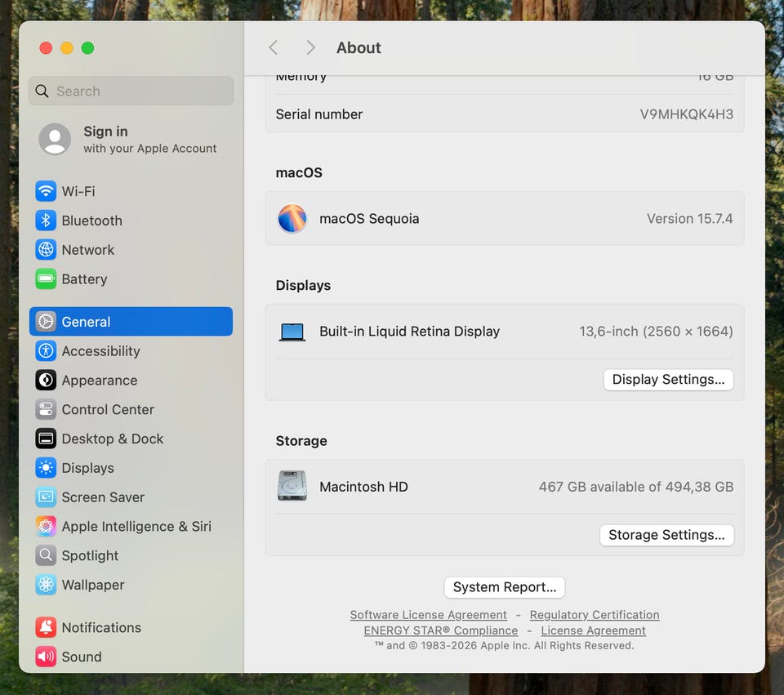Click the green Battery icon
The image size is (784, 695).
coord(46,279)
